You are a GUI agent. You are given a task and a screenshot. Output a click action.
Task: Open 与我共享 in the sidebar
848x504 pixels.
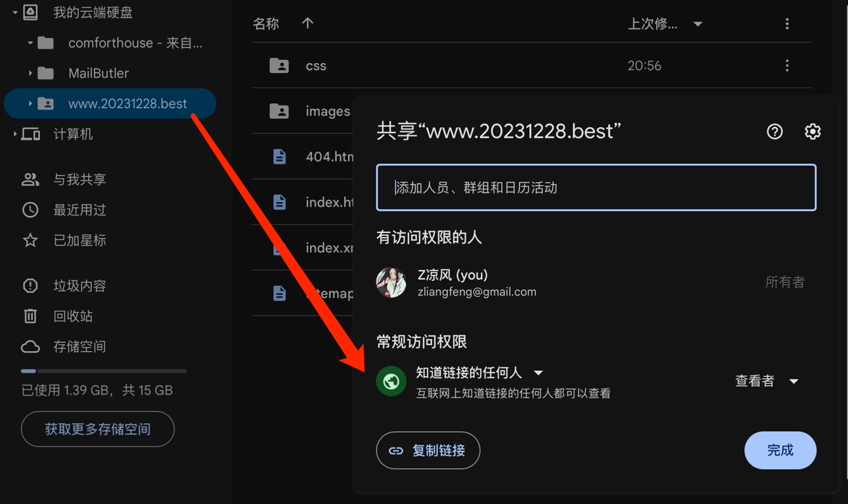click(79, 179)
